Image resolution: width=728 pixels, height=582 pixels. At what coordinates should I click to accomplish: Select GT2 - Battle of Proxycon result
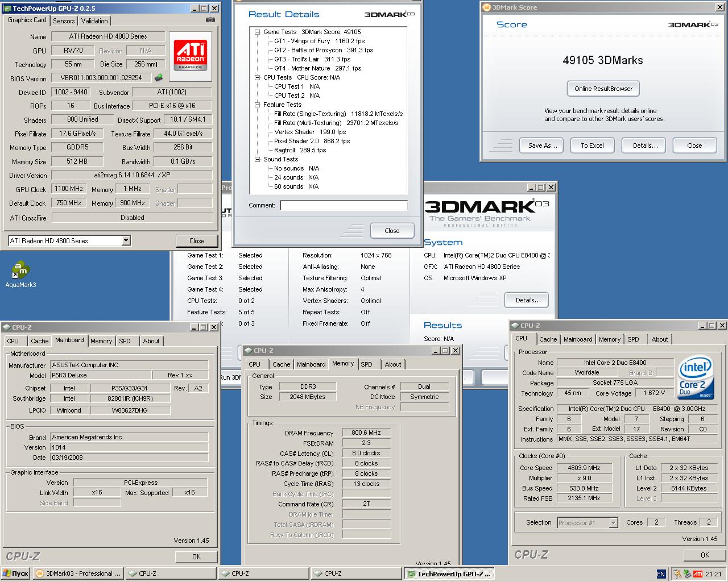(x=324, y=50)
